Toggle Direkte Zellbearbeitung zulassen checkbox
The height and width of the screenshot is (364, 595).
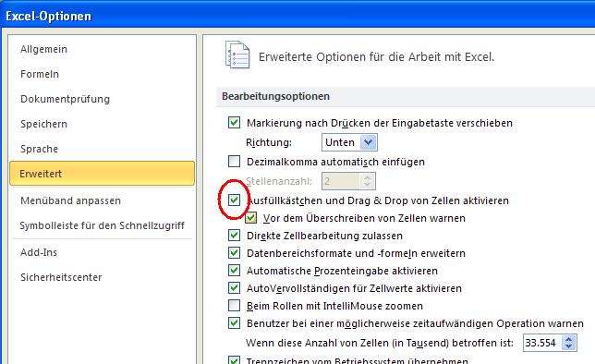click(234, 236)
